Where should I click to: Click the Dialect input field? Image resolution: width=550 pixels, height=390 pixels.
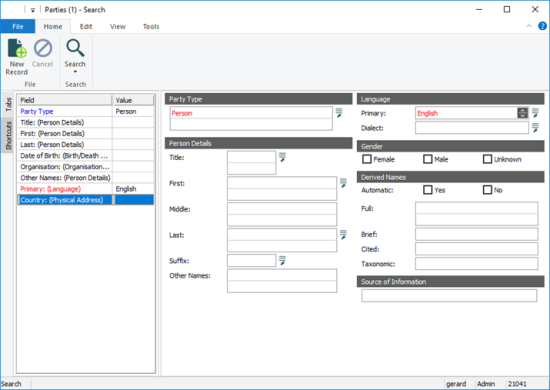coord(472,128)
